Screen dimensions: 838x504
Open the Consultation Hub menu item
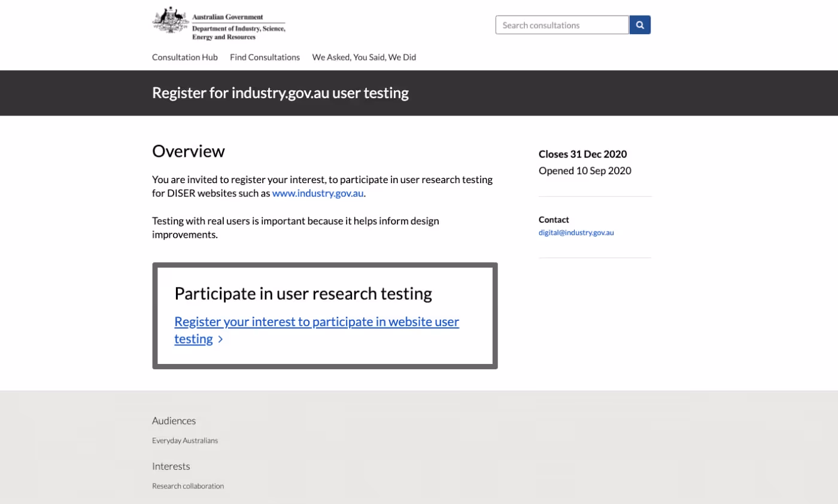pos(185,57)
